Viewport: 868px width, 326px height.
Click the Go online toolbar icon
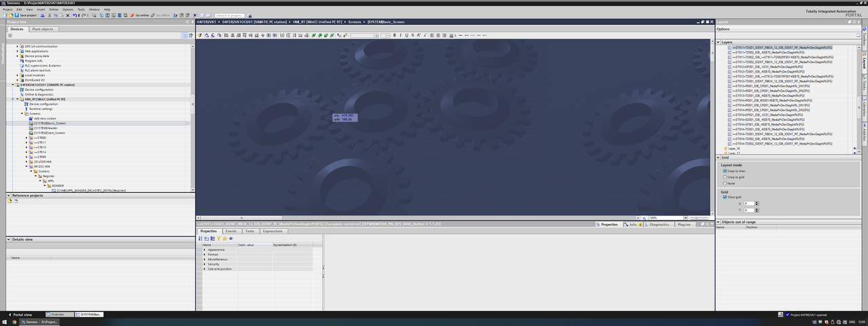(140, 15)
